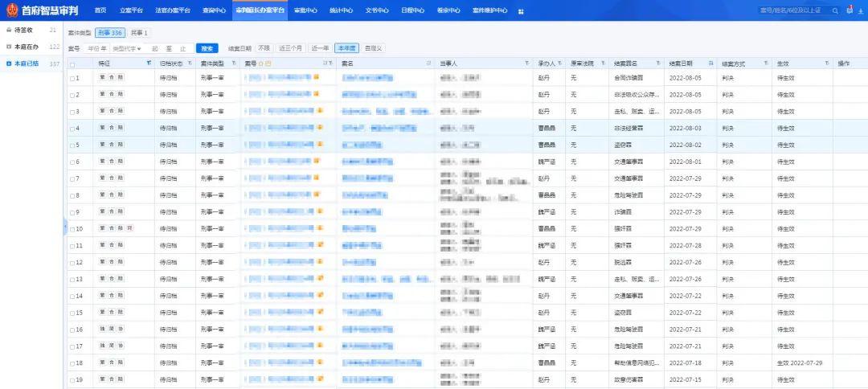Click the 本庭在办 sidebar icon
868x389 pixels.
click(x=8, y=47)
